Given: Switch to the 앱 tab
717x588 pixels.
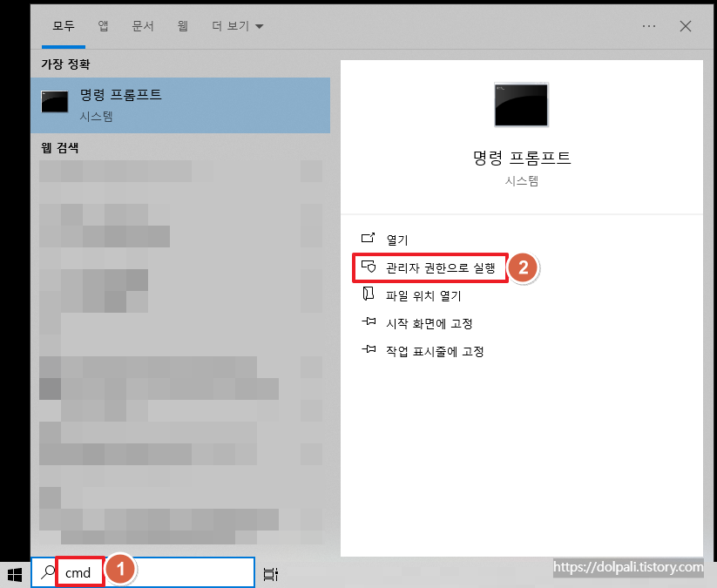Looking at the screenshot, I should click(x=103, y=25).
